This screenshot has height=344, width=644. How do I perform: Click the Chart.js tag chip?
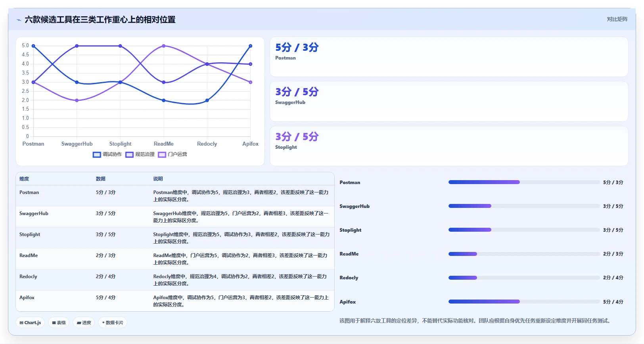coord(30,323)
